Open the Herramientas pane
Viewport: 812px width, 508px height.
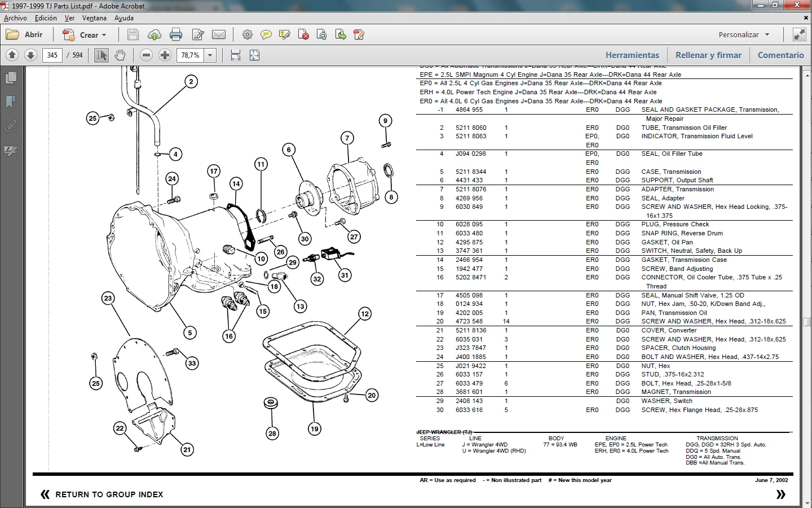pyautogui.click(x=632, y=55)
